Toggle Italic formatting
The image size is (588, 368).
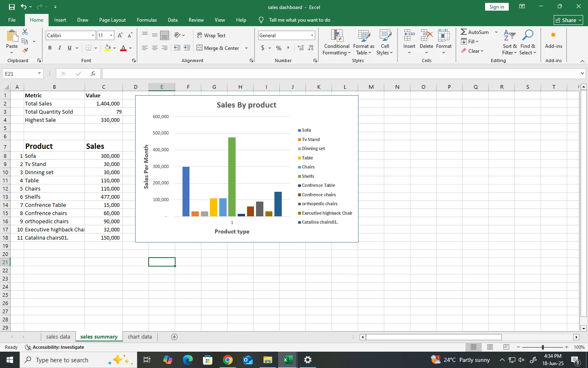60,48
